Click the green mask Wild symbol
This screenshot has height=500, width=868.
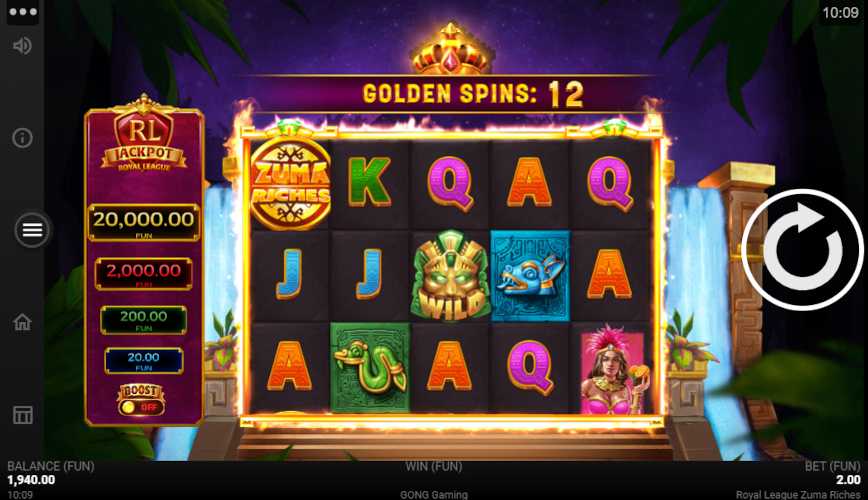pyautogui.click(x=451, y=276)
